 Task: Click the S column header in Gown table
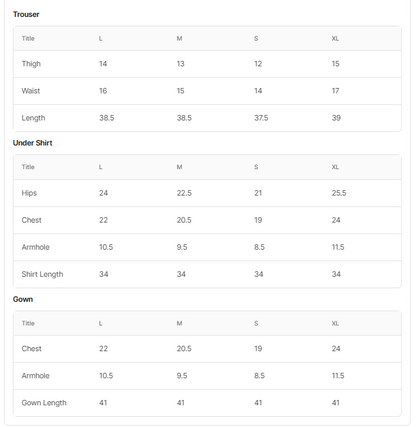(x=256, y=323)
